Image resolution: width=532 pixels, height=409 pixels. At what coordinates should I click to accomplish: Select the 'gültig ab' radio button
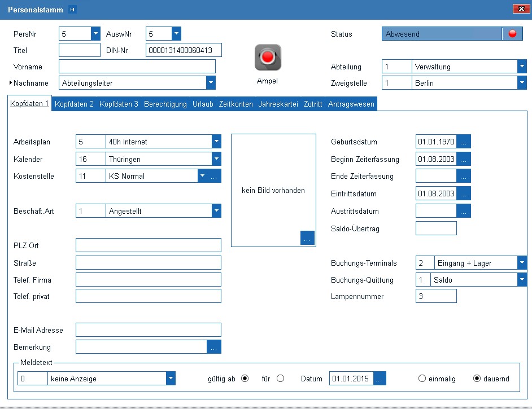245,379
